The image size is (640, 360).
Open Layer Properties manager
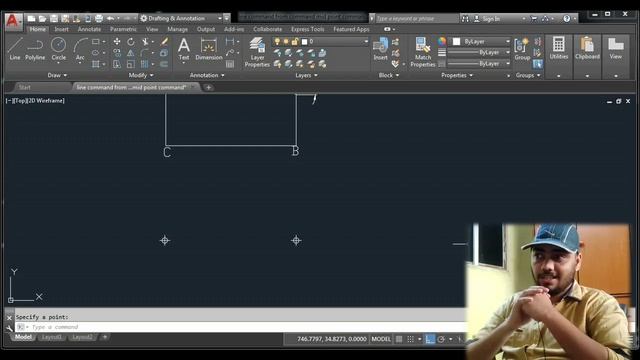(x=257, y=52)
